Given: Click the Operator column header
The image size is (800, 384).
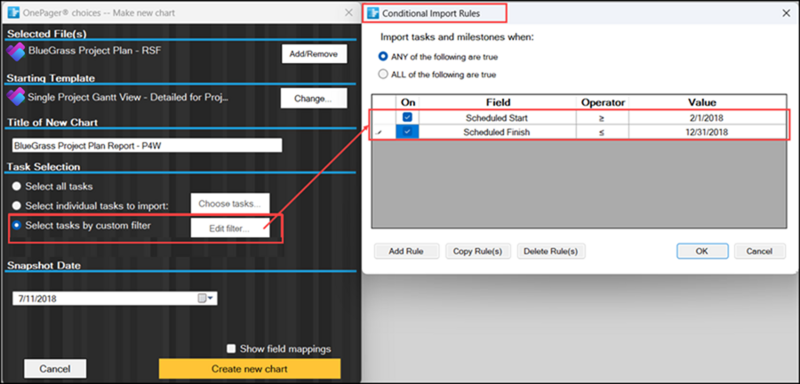Looking at the screenshot, I should coord(603,102).
